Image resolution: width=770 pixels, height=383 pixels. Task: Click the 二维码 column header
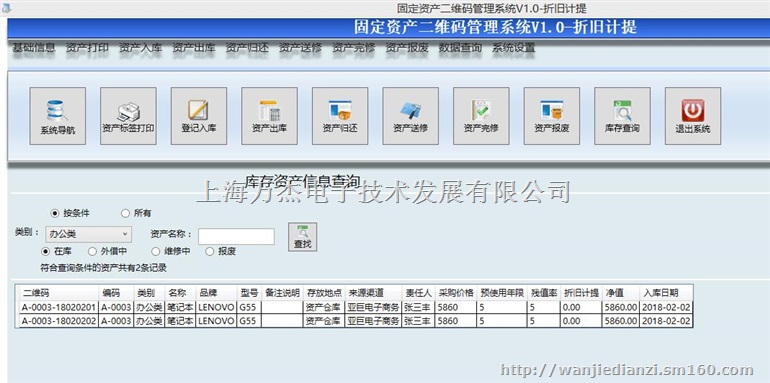pyautogui.click(x=59, y=293)
